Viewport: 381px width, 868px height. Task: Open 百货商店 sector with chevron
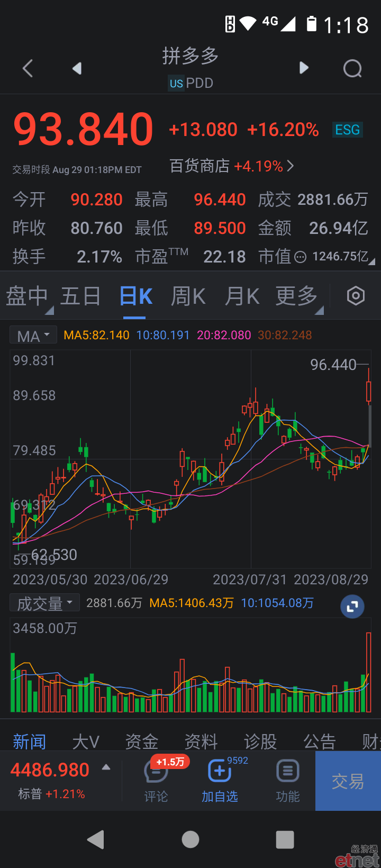[231, 166]
